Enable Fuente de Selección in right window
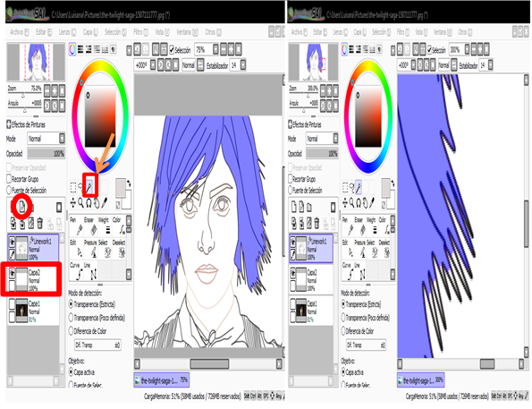This screenshot has height=409, width=532. coord(291,190)
